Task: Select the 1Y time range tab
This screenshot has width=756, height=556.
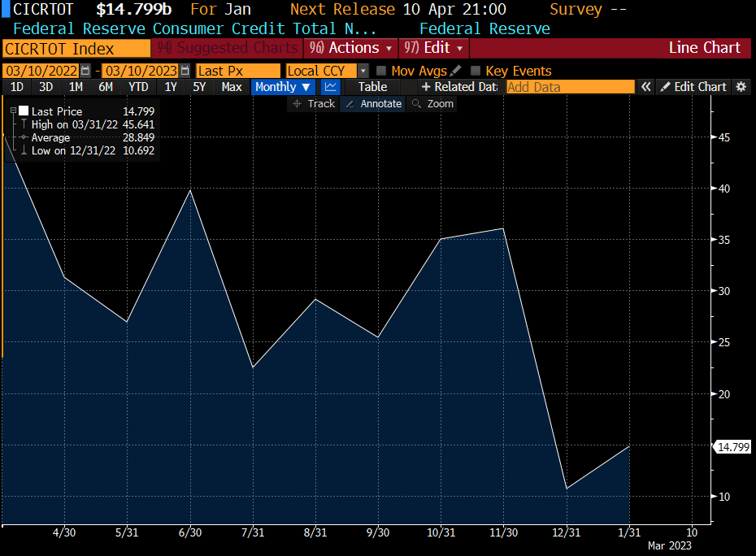Action: (171, 87)
